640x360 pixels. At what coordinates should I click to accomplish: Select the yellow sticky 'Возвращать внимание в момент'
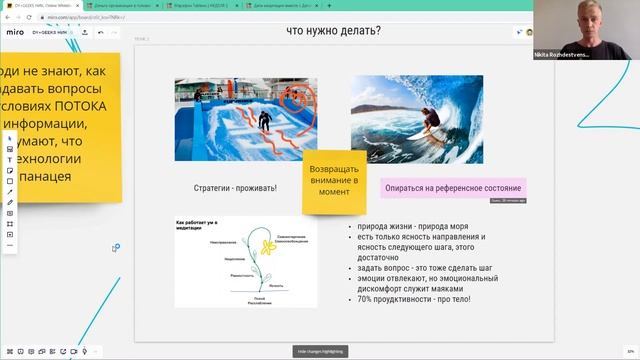(334, 182)
